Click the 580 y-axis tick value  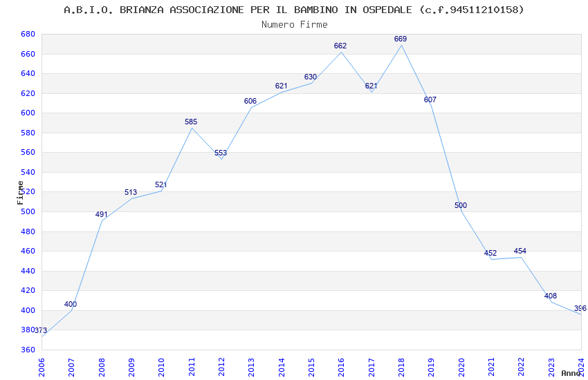coord(28,133)
